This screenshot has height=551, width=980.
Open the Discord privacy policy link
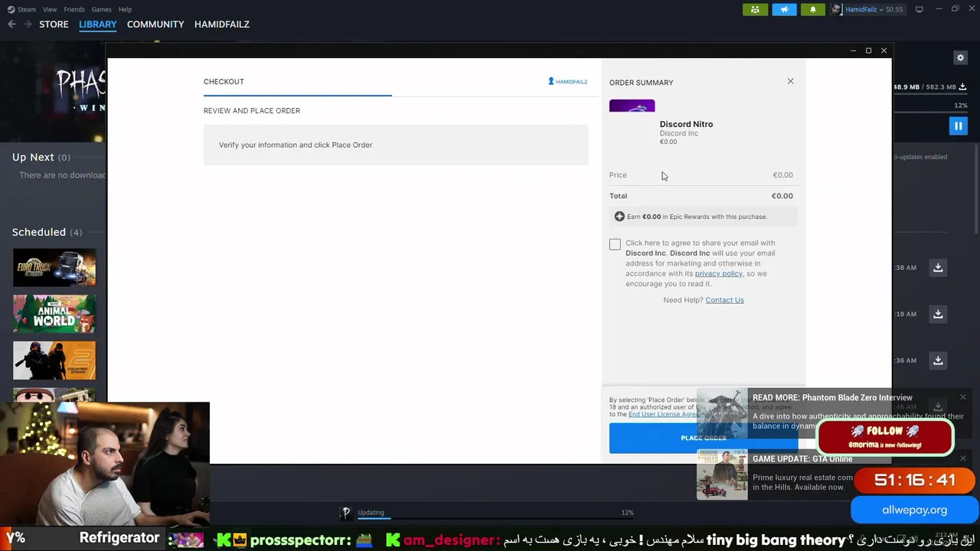(x=718, y=273)
